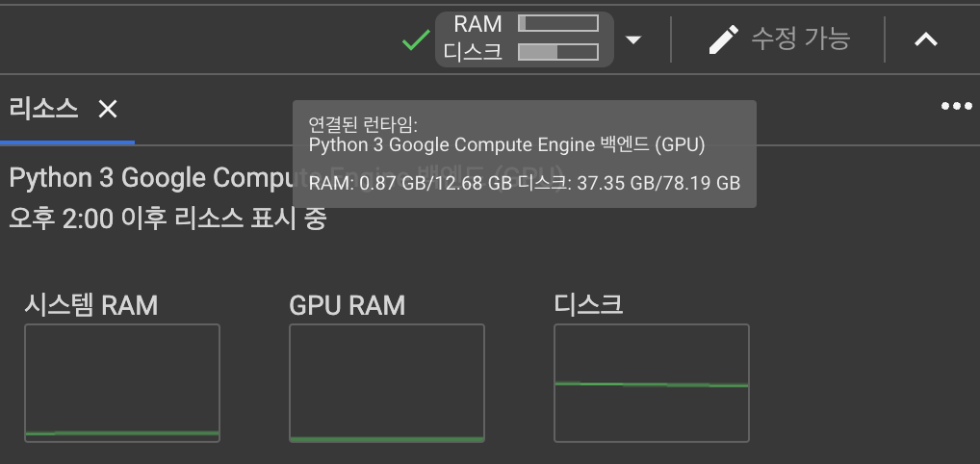Click the 디스크 usage graph
980x464 pixels.
point(652,383)
